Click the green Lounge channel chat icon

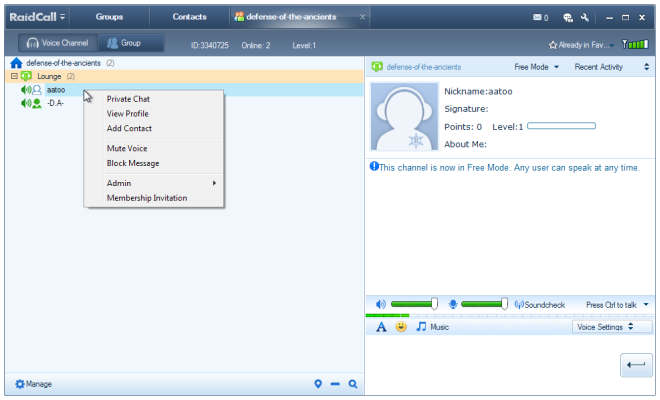coord(26,76)
